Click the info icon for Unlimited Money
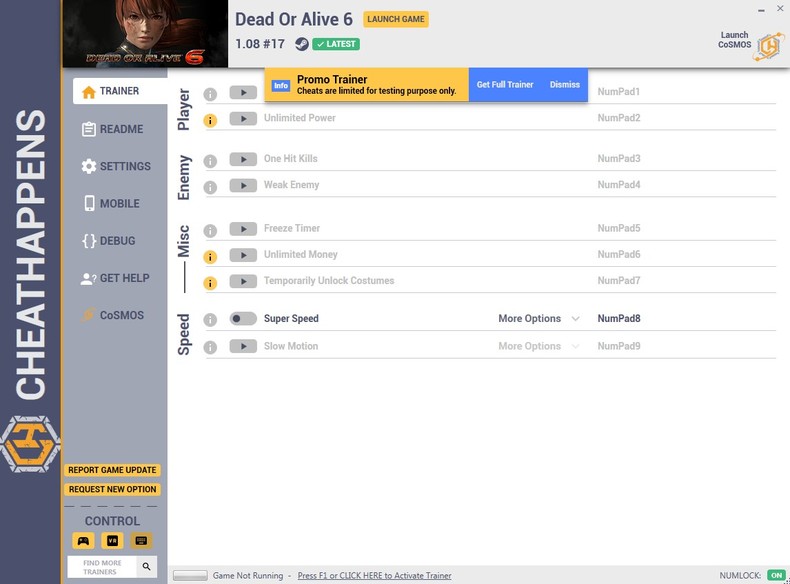This screenshot has width=790, height=584. point(210,257)
